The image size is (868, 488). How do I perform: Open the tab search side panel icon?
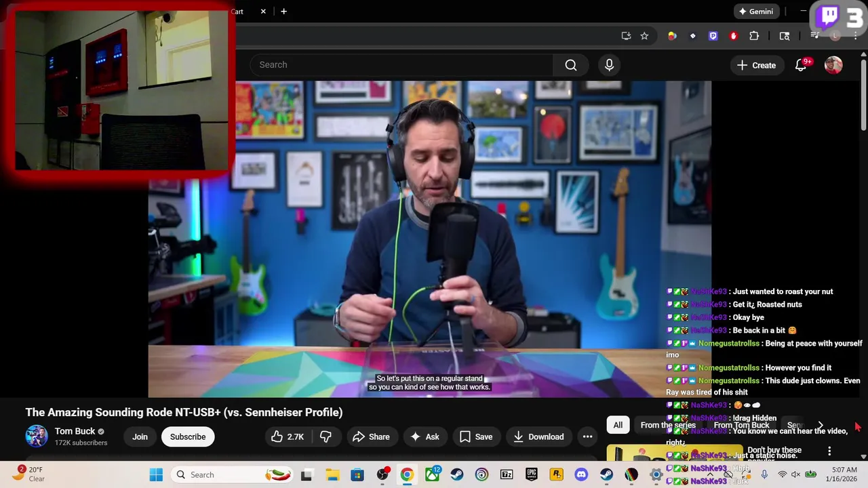[x=785, y=36]
